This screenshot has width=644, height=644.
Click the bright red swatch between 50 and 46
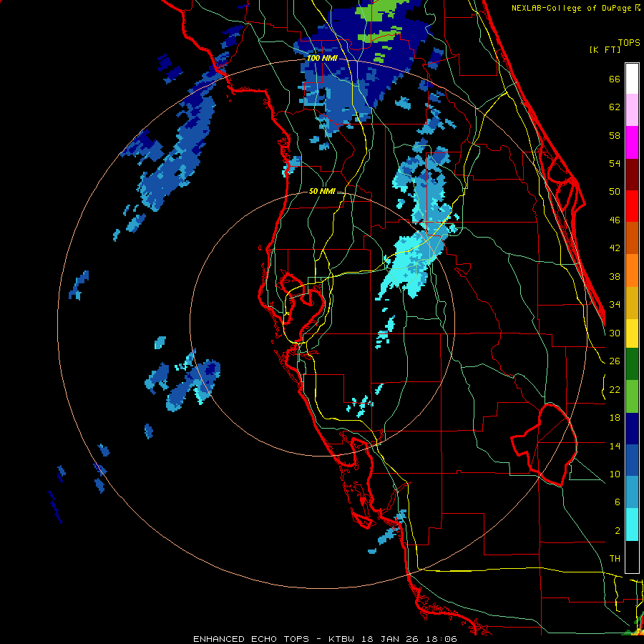click(x=632, y=206)
